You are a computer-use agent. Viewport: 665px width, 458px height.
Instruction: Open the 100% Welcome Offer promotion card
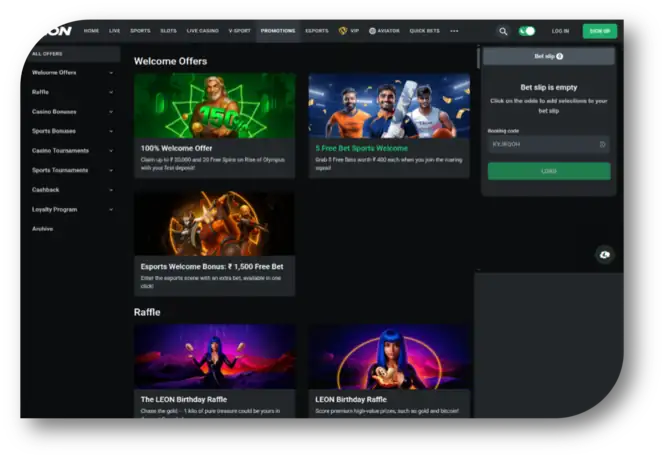pyautogui.click(x=214, y=125)
